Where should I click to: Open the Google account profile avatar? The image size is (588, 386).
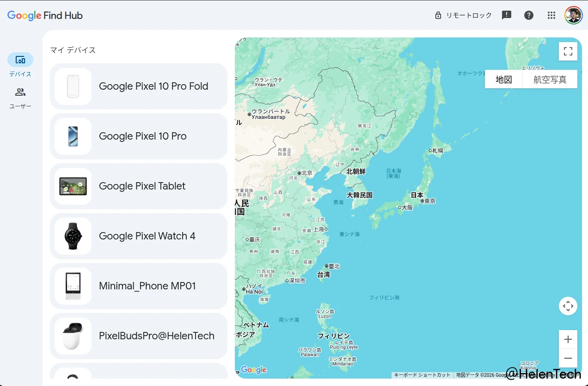[573, 15]
